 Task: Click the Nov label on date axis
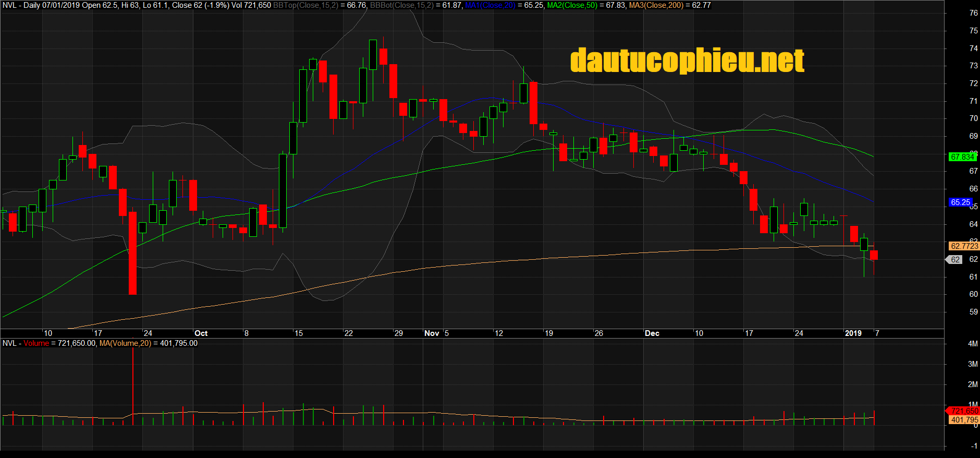click(432, 333)
